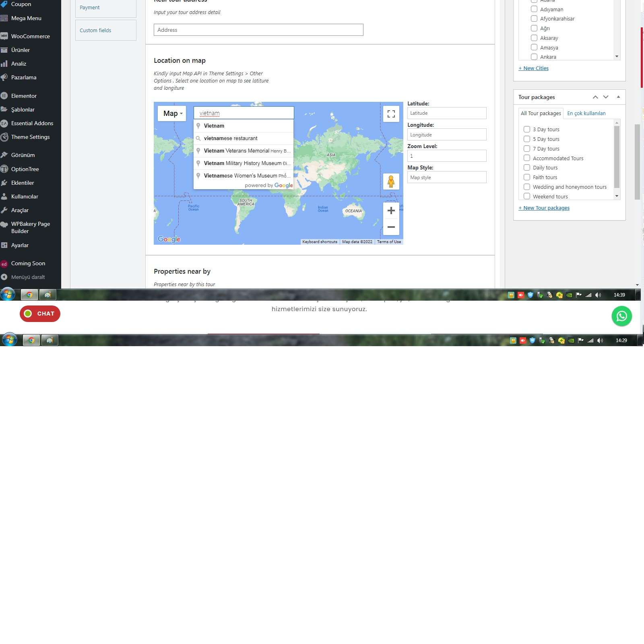
Task: Open WooCommerce in the sidebar
Action: click(30, 36)
